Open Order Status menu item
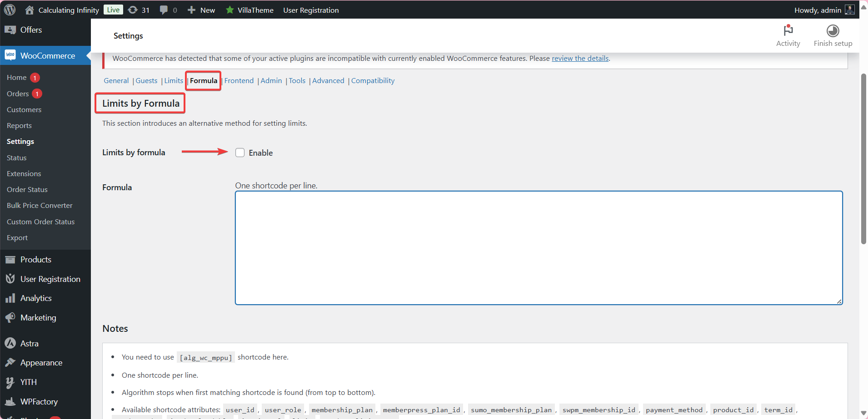Viewport: 868px width, 419px height. point(27,189)
